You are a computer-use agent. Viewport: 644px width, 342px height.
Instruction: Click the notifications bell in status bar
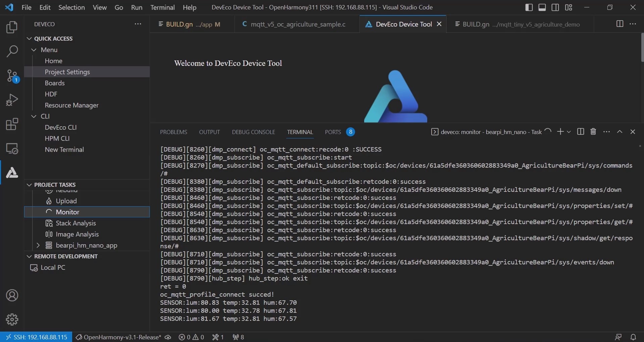click(633, 337)
